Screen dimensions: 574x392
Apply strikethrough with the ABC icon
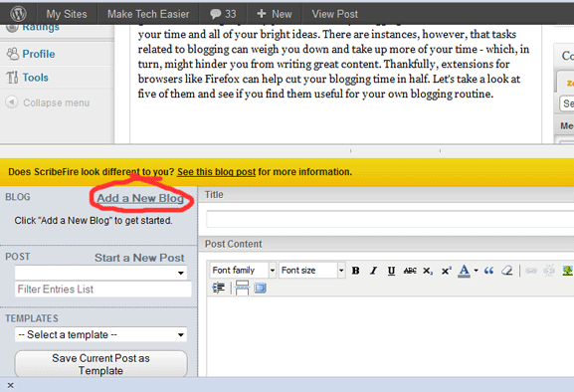(410, 271)
